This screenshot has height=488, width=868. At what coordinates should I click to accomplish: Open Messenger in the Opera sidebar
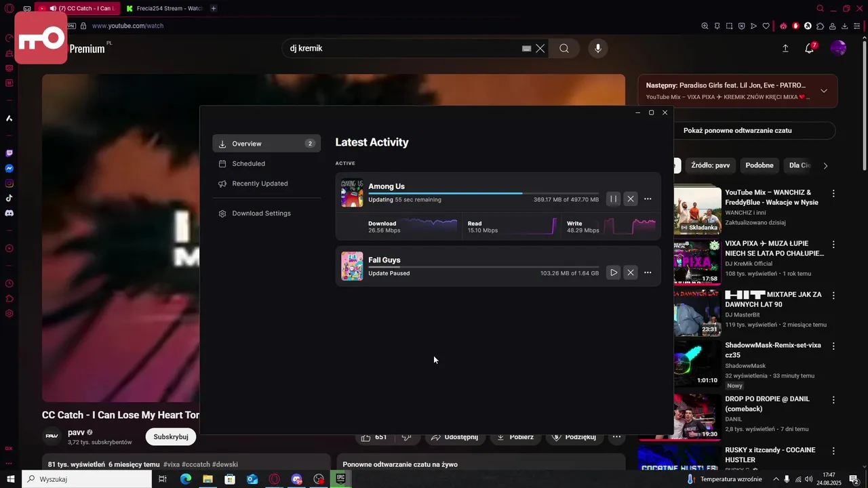(x=9, y=168)
